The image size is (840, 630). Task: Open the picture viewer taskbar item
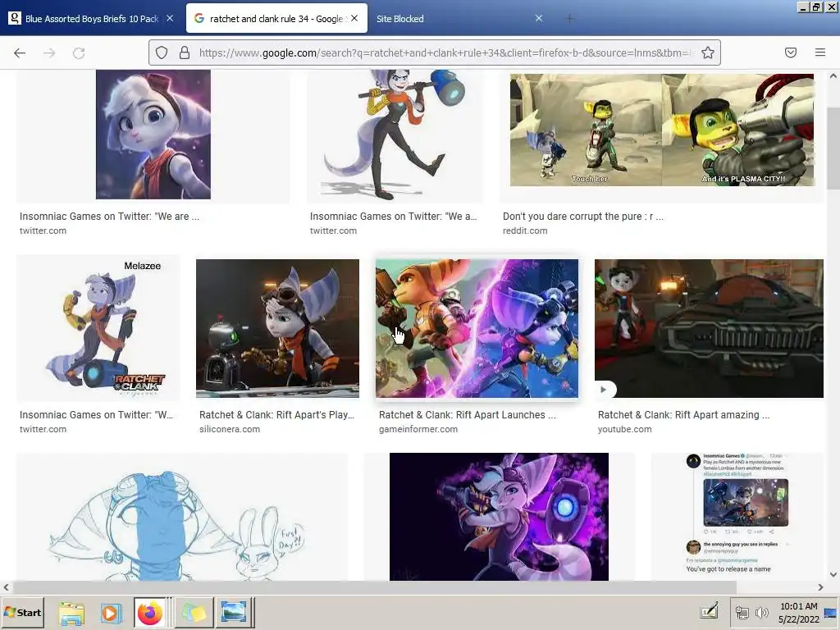point(234,612)
